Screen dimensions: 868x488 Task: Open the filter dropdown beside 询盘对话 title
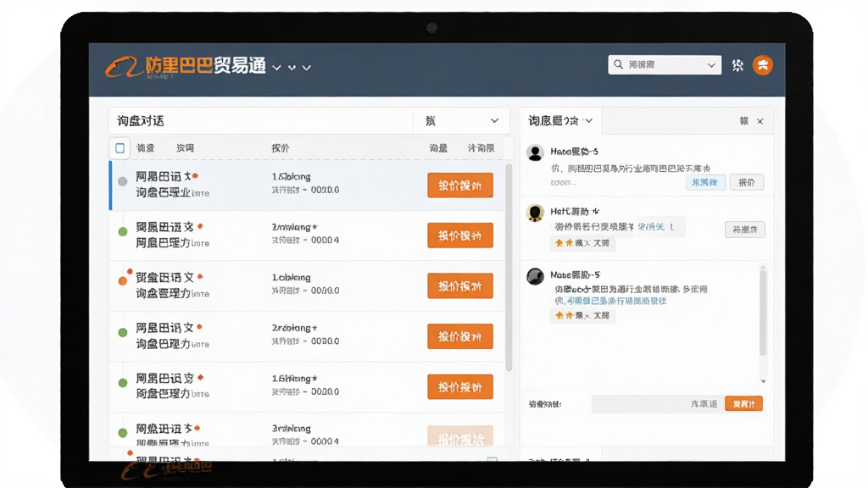tap(460, 120)
